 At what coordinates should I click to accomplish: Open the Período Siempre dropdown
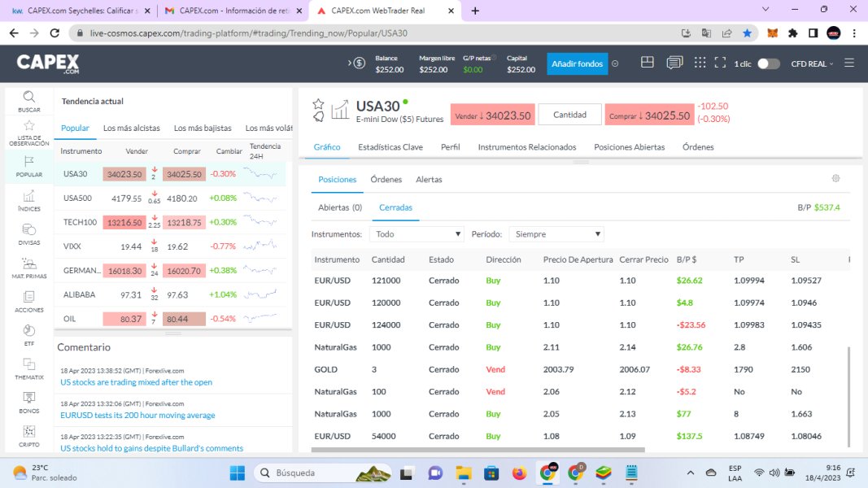pos(556,234)
